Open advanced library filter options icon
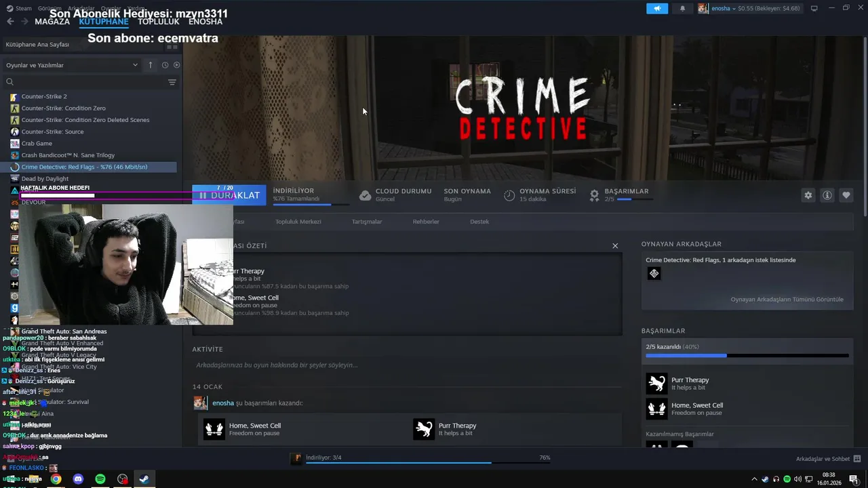This screenshot has width=868, height=488. coord(172,82)
